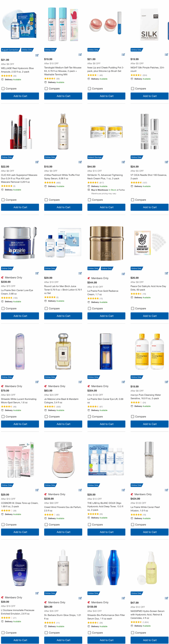Open Peace Out Acne Day Dots title link

[148, 288]
